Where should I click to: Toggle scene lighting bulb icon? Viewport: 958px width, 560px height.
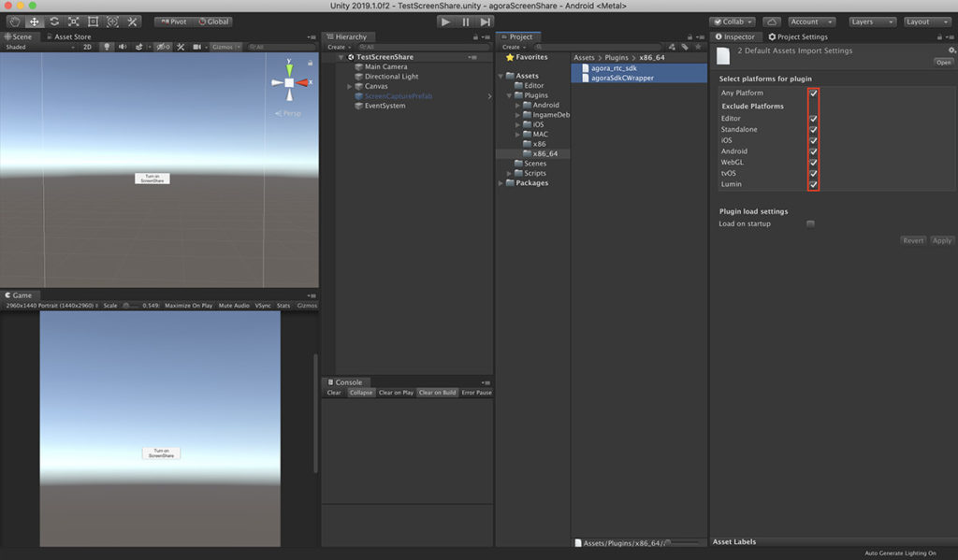coord(107,47)
